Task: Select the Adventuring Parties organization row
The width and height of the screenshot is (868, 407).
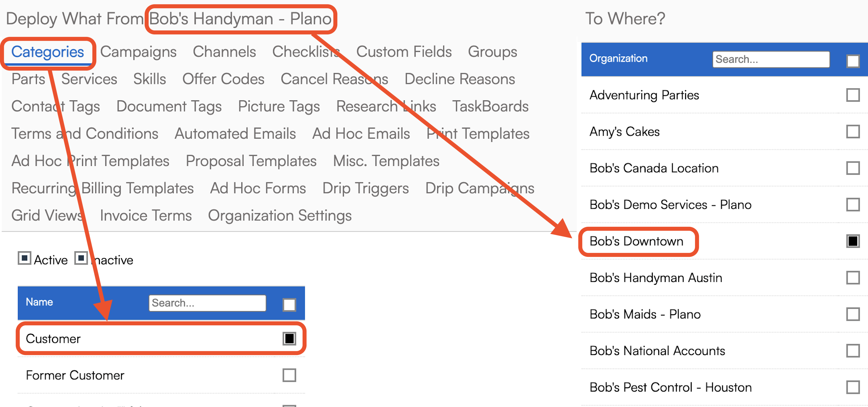Action: tap(725, 95)
